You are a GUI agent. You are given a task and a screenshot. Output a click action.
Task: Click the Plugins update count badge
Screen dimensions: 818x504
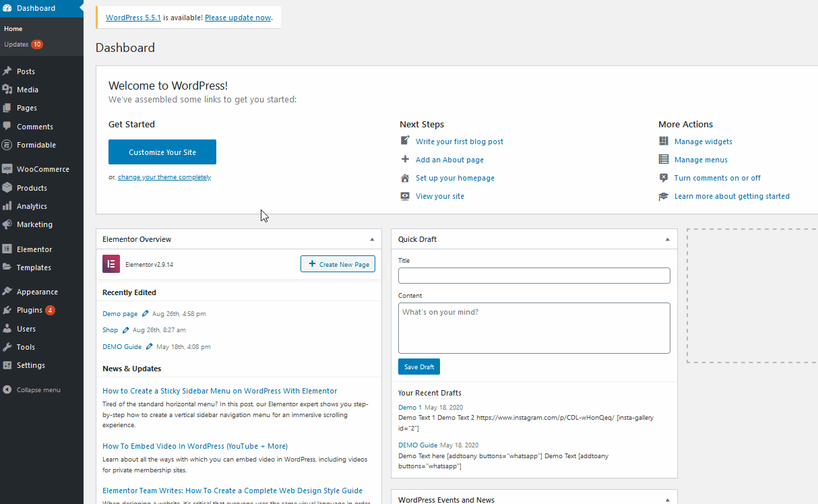(51, 311)
